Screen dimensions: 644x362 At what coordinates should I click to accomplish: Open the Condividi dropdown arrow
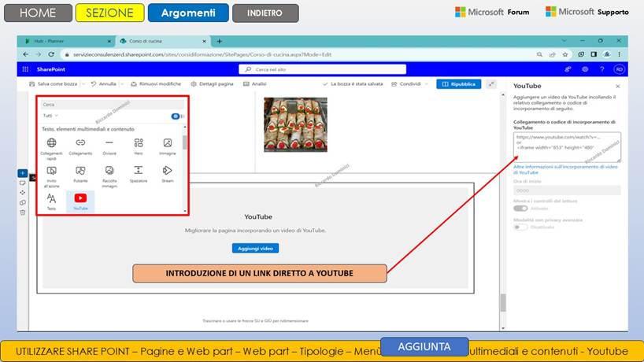427,83
